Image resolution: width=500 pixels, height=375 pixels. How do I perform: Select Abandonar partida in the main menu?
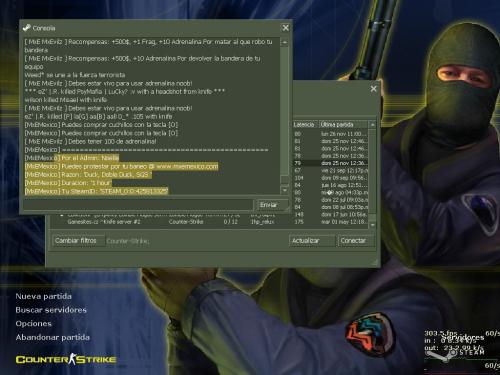pyautogui.click(x=53, y=337)
